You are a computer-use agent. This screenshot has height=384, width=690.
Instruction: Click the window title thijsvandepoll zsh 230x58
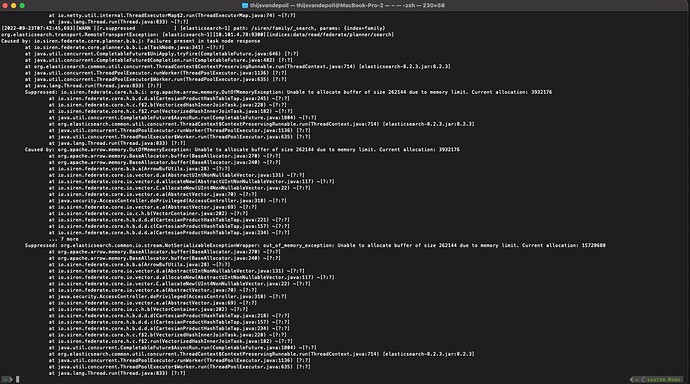(x=347, y=5)
